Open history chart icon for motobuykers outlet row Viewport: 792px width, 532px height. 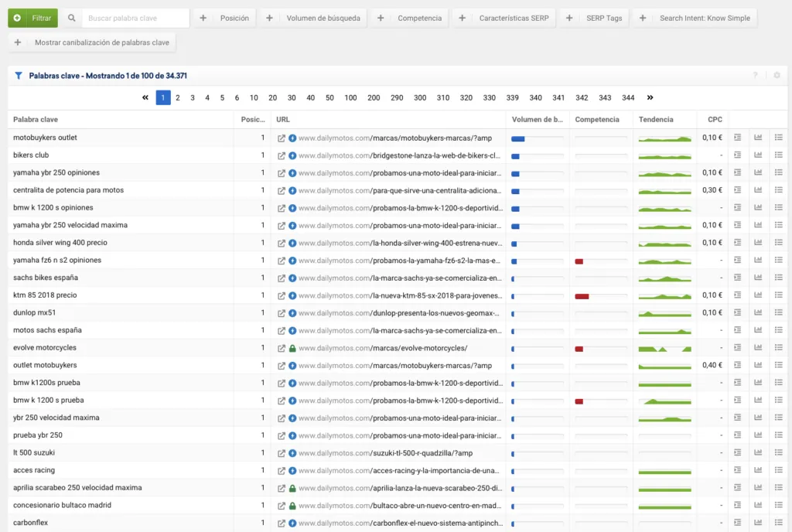758,138
